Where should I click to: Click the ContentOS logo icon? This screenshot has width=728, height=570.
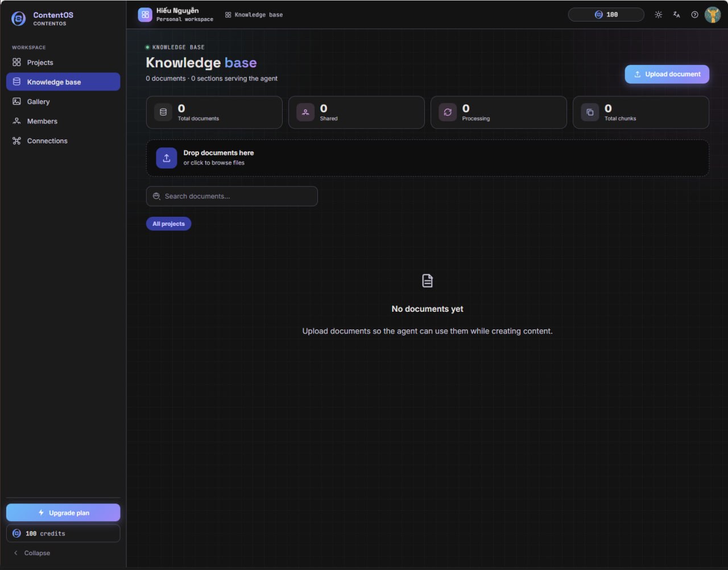click(19, 19)
